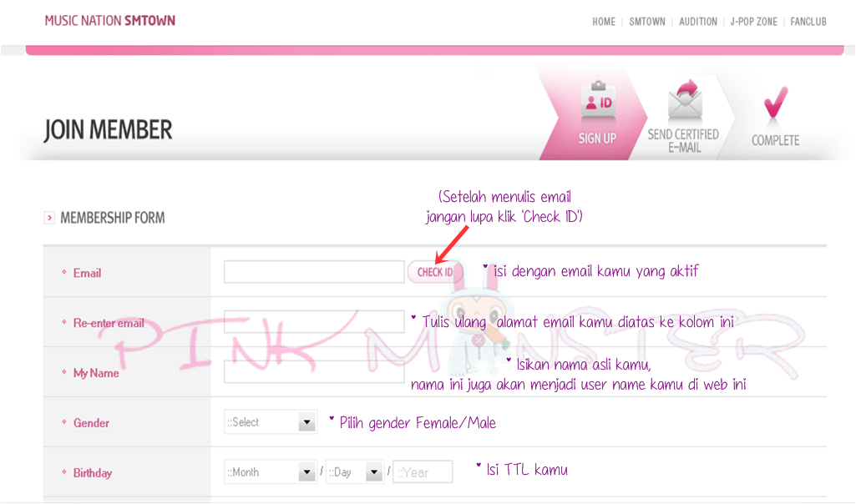The image size is (856, 504).
Task: Click the Sign Up ID badge icon
Action: [x=598, y=100]
